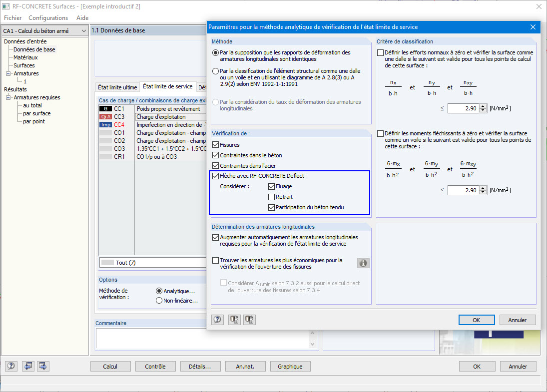Toggle Contraintes dans l'acier checkbox
Image resolution: width=547 pixels, height=392 pixels.
coord(216,166)
